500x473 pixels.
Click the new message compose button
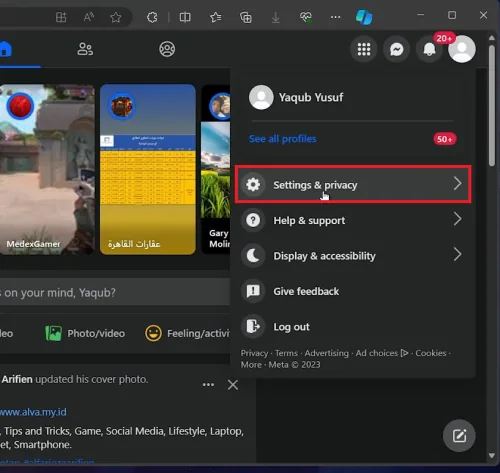pyautogui.click(x=459, y=435)
